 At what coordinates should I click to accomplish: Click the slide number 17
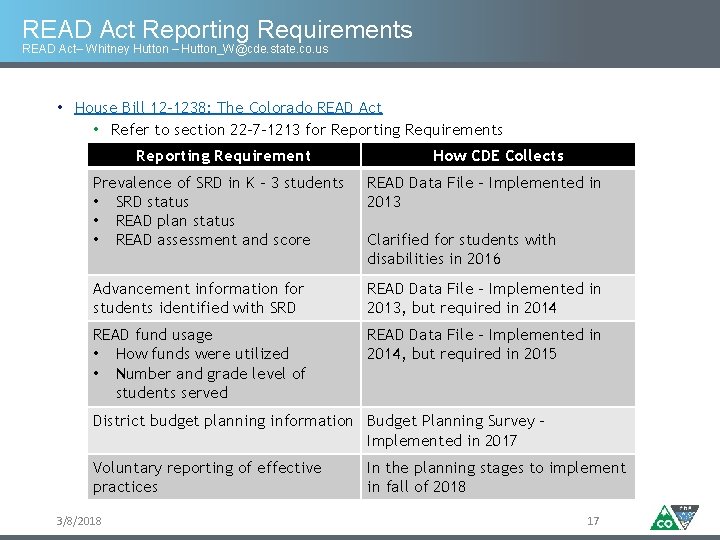pos(593,521)
